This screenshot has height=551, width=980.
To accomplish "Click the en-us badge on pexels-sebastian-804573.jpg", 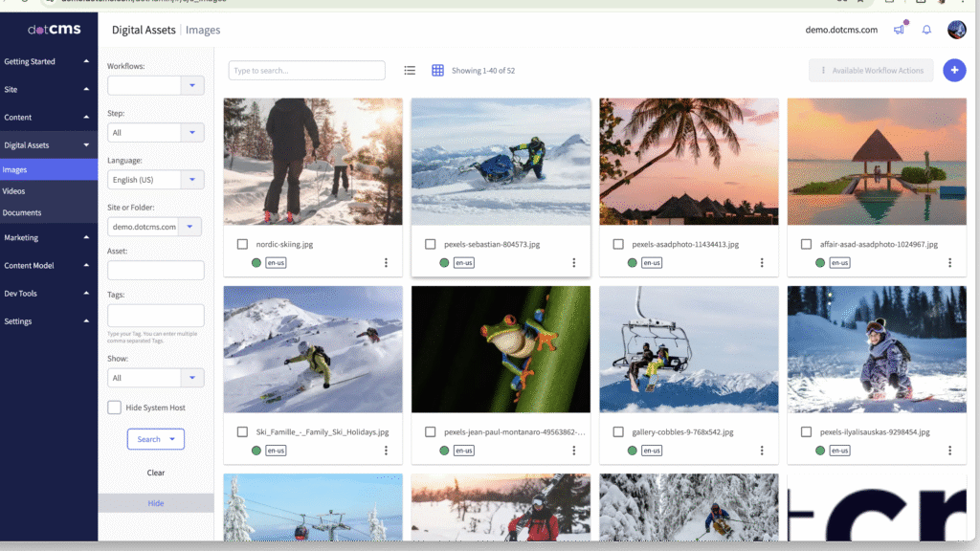I will click(464, 263).
